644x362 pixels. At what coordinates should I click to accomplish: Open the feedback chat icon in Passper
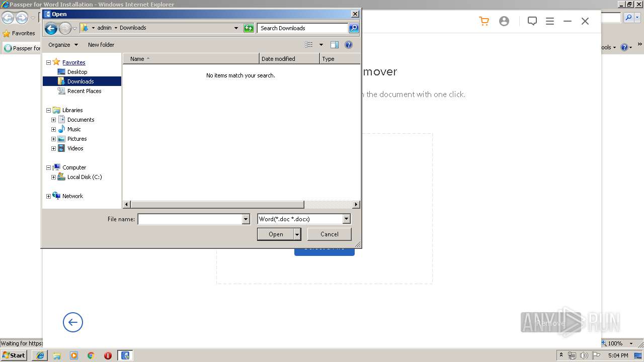coord(532,21)
